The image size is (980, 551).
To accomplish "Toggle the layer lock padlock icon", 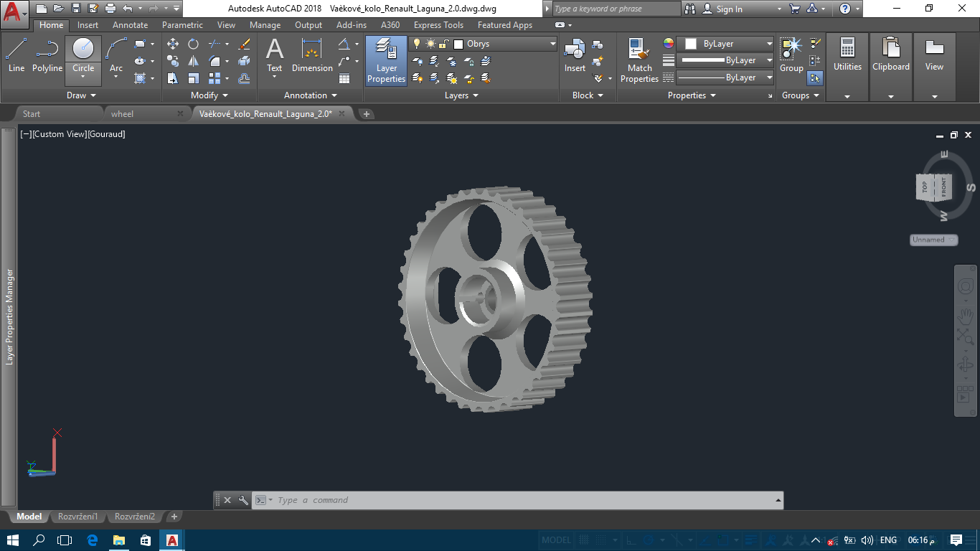I will point(444,44).
